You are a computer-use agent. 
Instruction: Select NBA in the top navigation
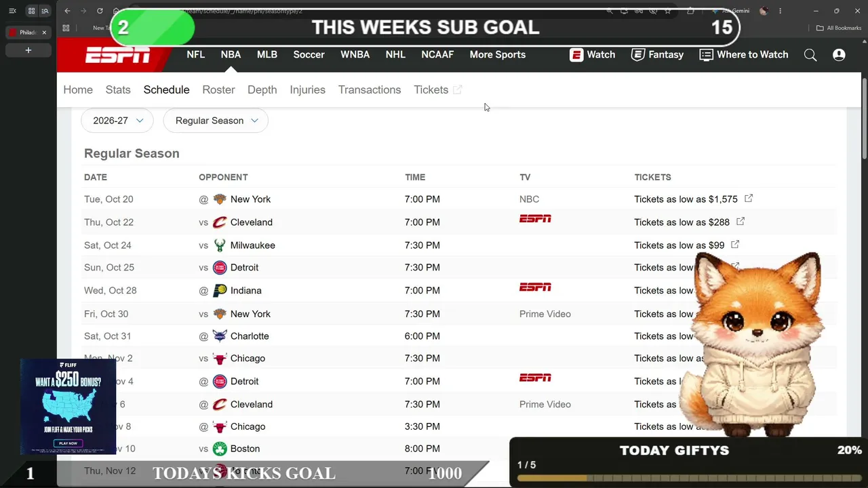point(231,55)
